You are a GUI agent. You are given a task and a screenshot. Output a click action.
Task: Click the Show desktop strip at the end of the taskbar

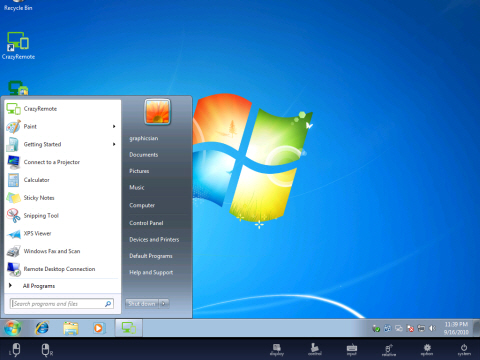coord(477,328)
